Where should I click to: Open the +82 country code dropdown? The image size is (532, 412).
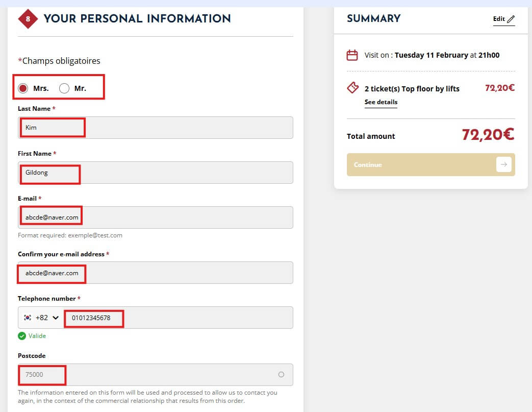click(41, 318)
